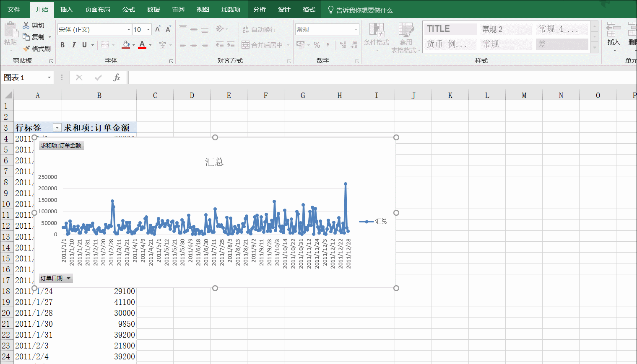
Task: Open the File (文件) tab
Action: pos(14,9)
